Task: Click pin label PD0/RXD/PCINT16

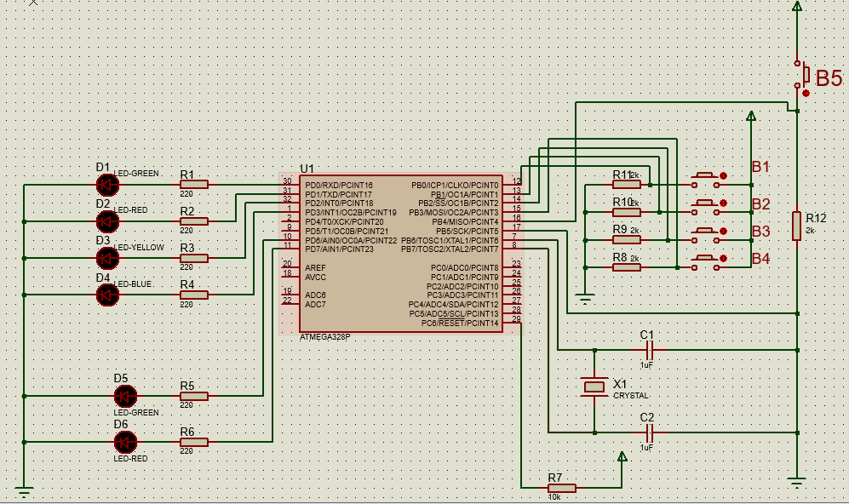Action: pyautogui.click(x=339, y=185)
